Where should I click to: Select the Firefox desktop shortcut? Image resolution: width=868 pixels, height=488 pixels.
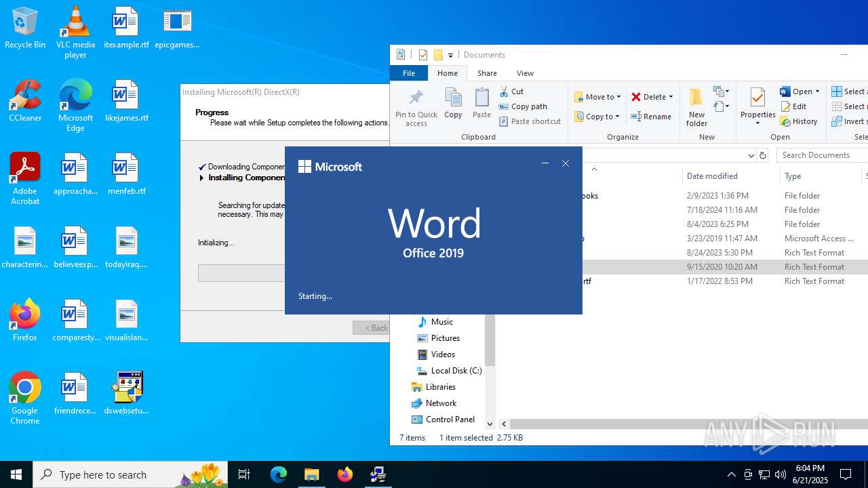coord(25,320)
